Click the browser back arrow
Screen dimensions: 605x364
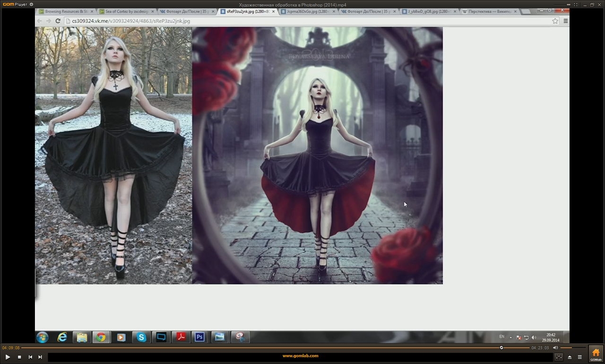click(x=40, y=21)
